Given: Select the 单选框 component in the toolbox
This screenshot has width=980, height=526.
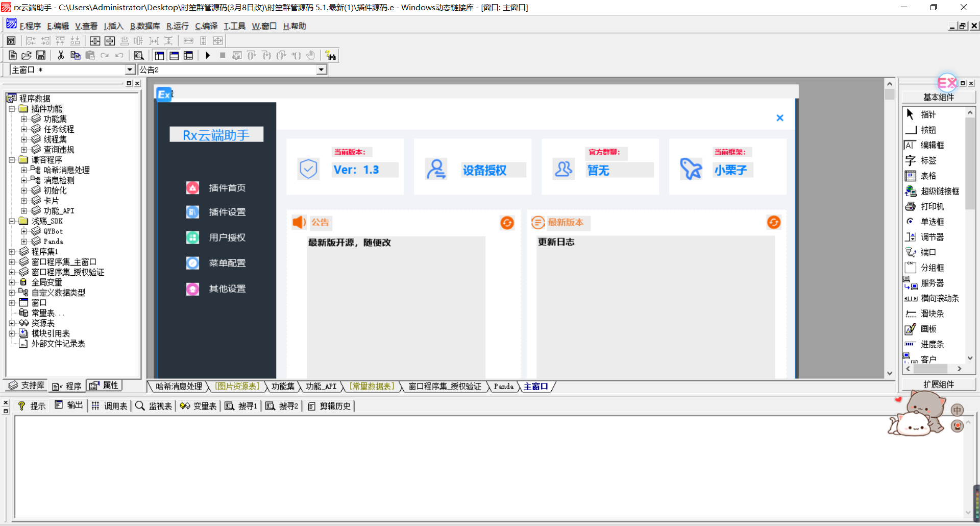Looking at the screenshot, I should tap(932, 222).
